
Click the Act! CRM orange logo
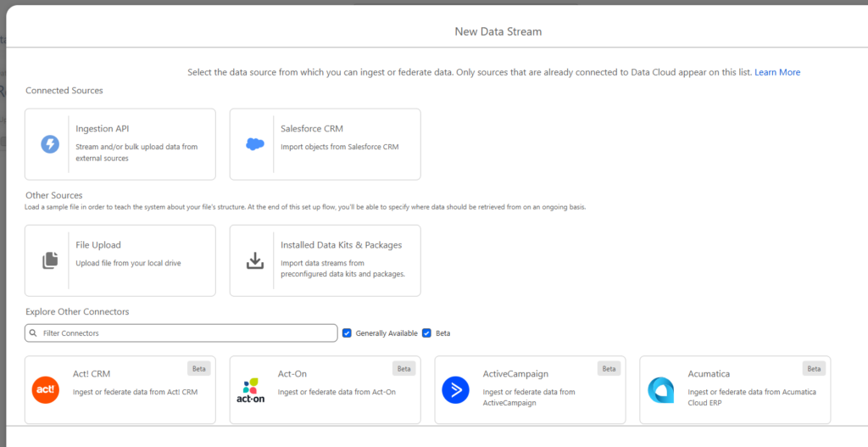point(46,389)
